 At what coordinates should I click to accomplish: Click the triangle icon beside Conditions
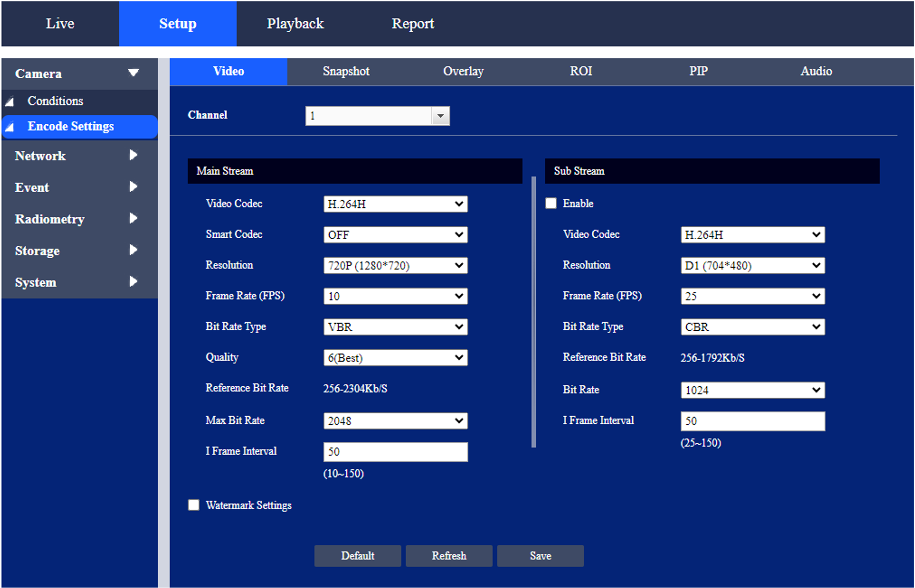tap(10, 102)
